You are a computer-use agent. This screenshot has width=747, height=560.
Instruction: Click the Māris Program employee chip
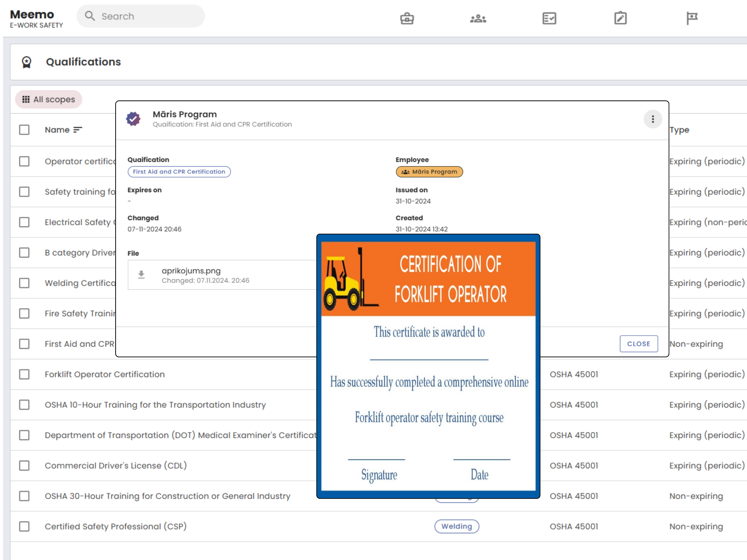coord(429,172)
